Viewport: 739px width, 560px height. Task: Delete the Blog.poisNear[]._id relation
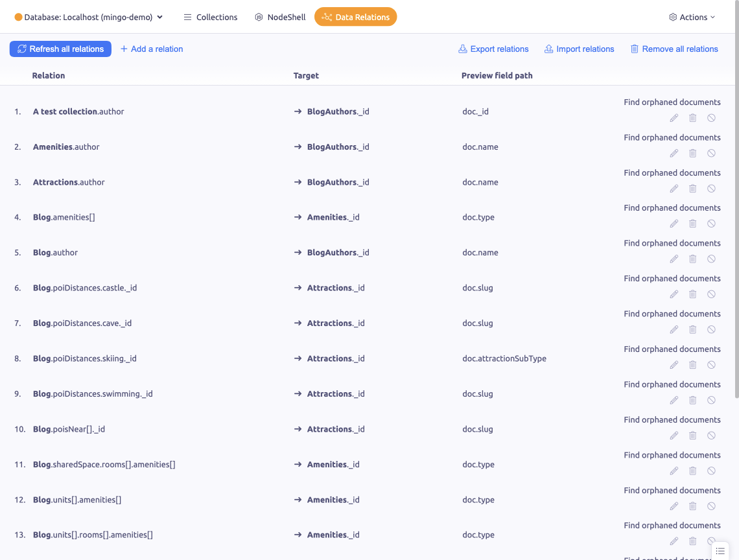coord(692,436)
